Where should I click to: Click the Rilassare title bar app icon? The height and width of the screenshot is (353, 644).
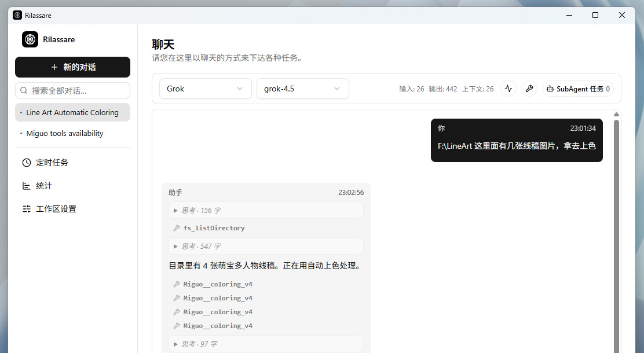click(x=17, y=15)
